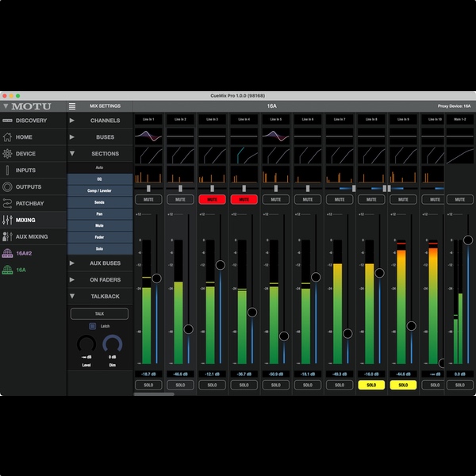Click the Mix Settings header
This screenshot has width=476, height=476.
(105, 106)
